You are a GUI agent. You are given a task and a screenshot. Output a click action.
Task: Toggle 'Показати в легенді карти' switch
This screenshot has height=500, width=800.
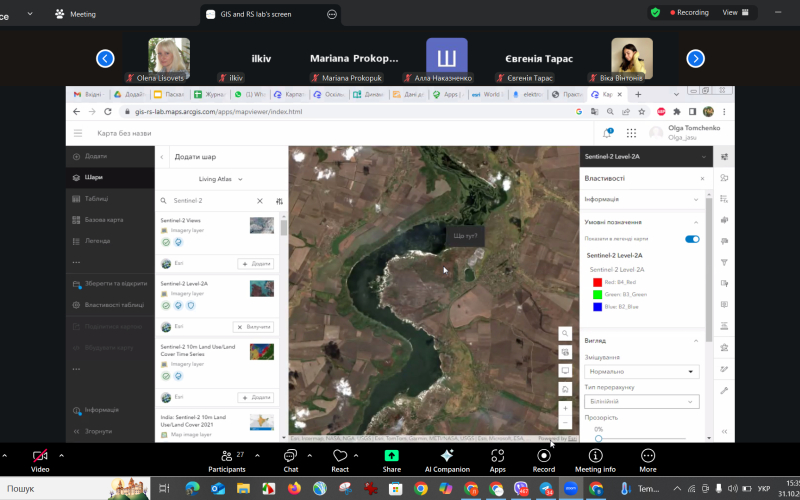pos(692,239)
